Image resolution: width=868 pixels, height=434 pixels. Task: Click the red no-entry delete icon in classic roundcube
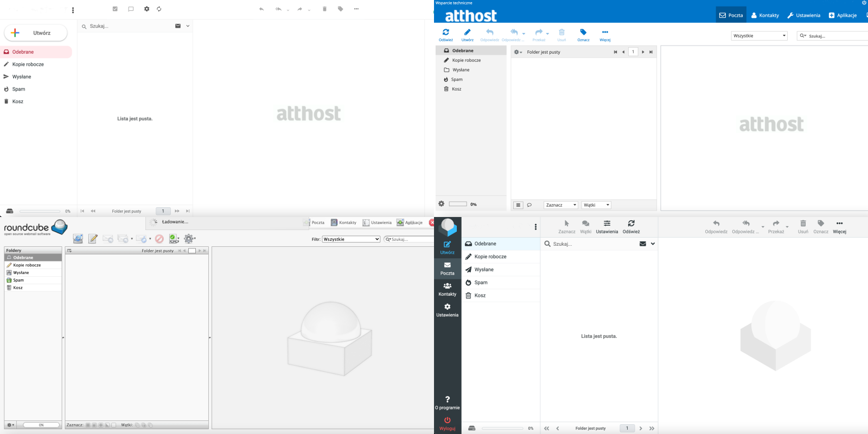pos(159,239)
